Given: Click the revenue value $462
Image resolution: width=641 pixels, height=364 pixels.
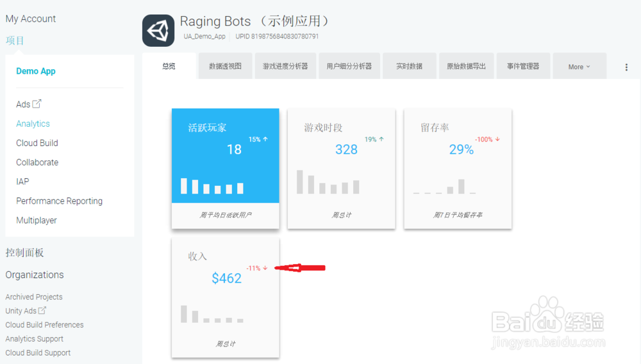Looking at the screenshot, I should [226, 278].
